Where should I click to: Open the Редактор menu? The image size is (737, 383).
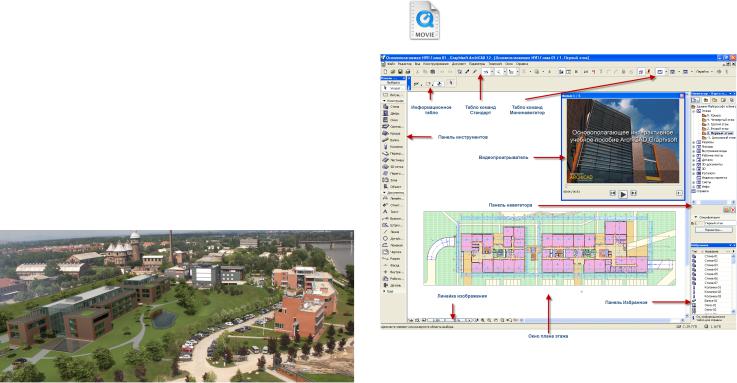pyautogui.click(x=405, y=64)
